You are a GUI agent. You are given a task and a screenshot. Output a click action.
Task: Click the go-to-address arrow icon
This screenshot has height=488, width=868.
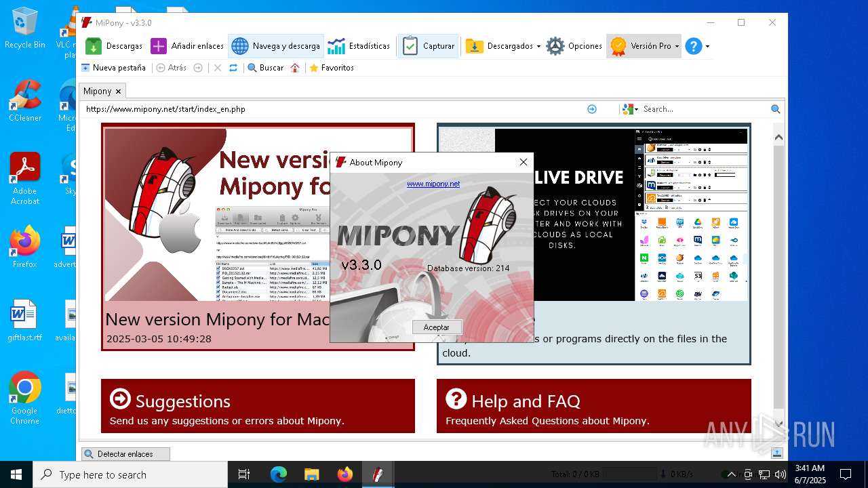click(592, 108)
